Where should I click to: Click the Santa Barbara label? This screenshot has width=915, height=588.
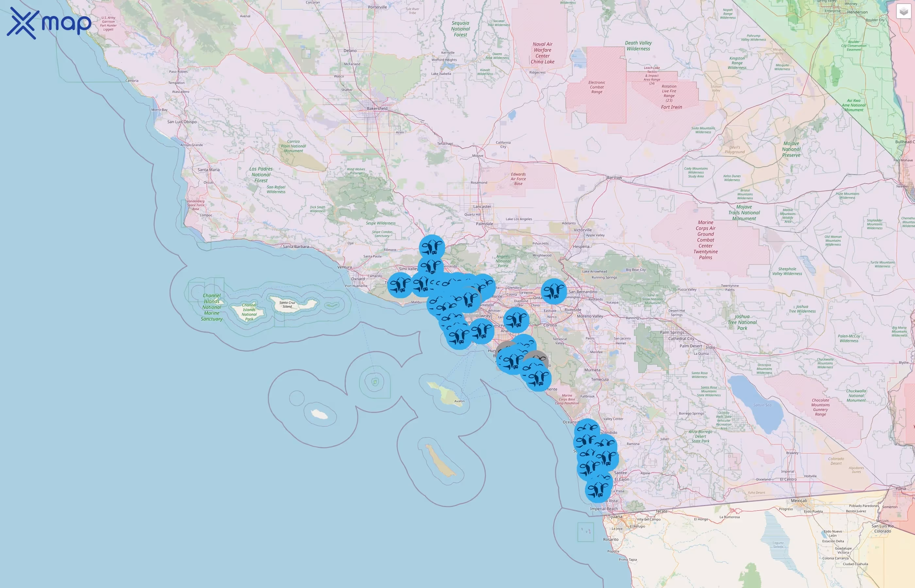296,246
